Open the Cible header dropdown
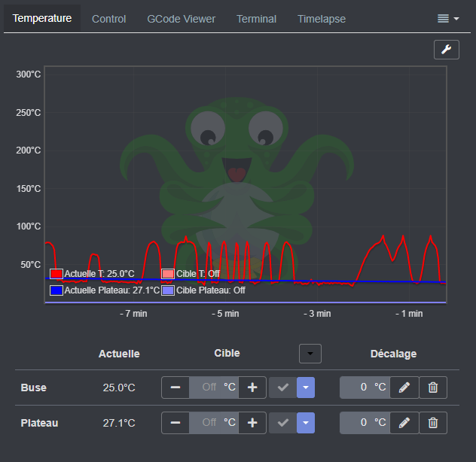Screen dimensions: 476x462 pos(310,354)
